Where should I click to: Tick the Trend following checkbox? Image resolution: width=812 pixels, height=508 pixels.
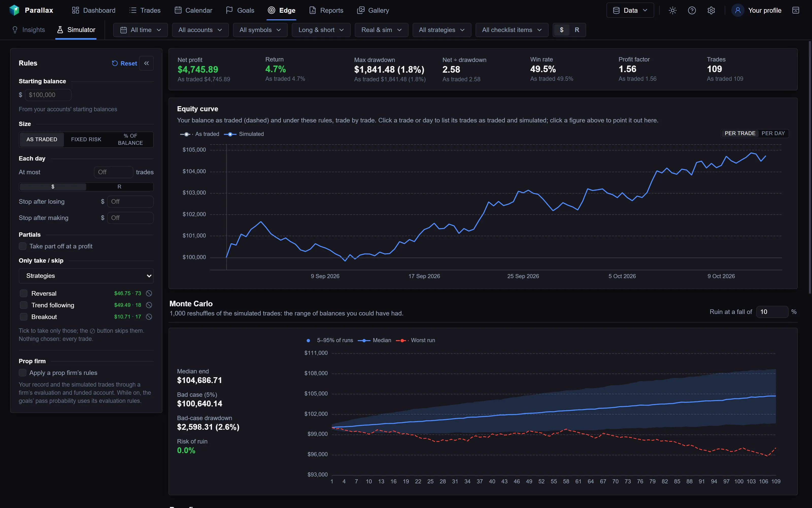(x=24, y=305)
